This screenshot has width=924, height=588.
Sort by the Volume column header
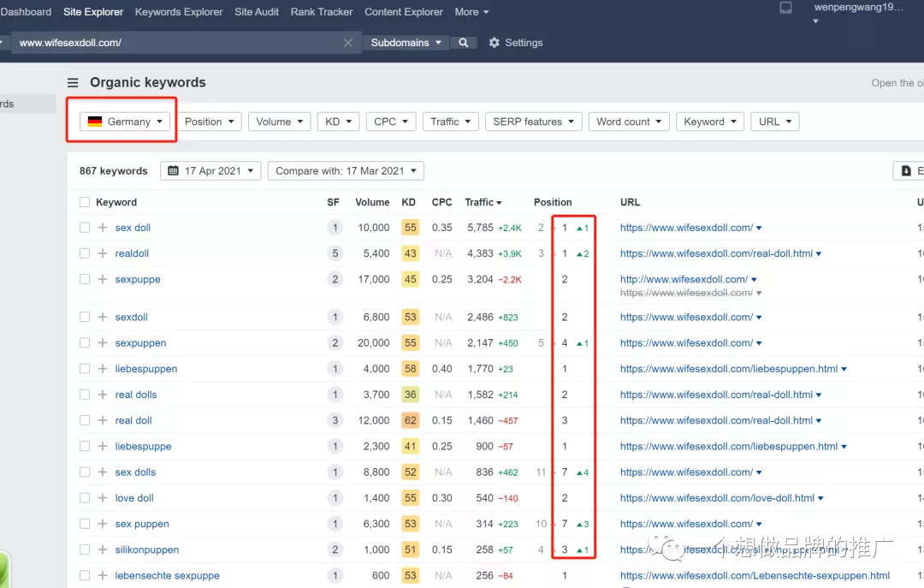372,202
